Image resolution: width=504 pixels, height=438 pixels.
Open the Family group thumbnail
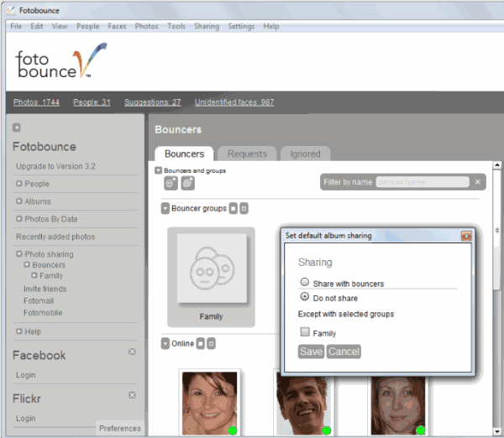coord(211,277)
